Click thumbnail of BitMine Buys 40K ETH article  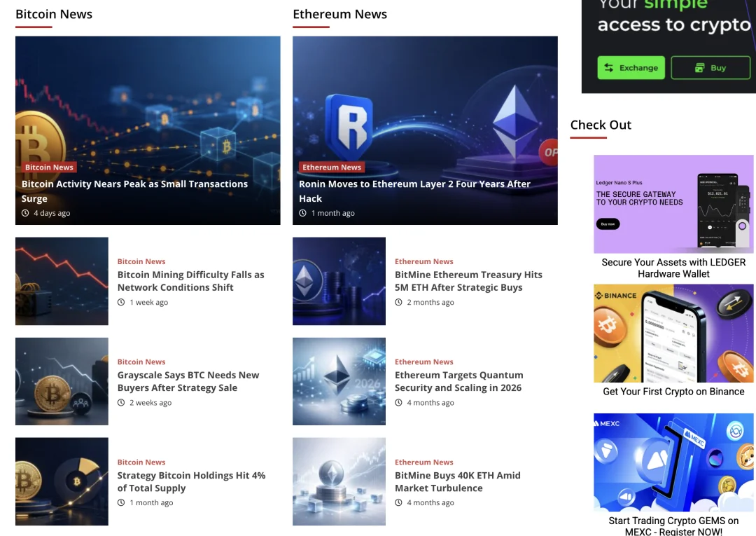[x=339, y=481]
